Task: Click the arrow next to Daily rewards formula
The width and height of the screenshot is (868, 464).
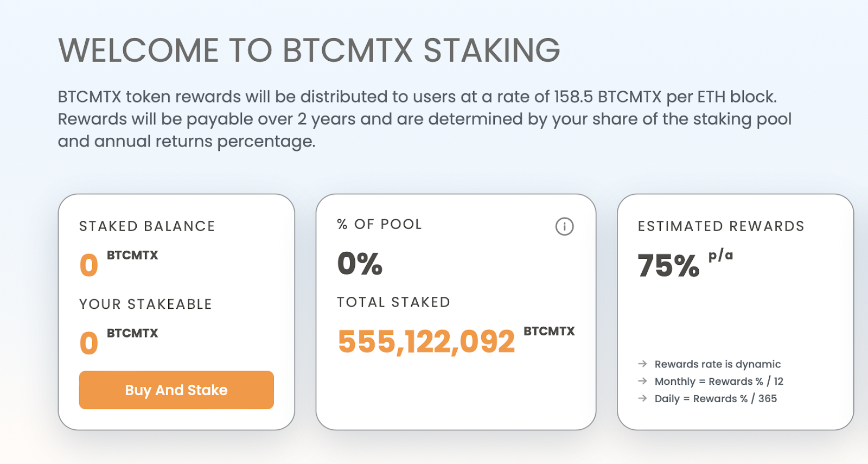Action: click(642, 398)
